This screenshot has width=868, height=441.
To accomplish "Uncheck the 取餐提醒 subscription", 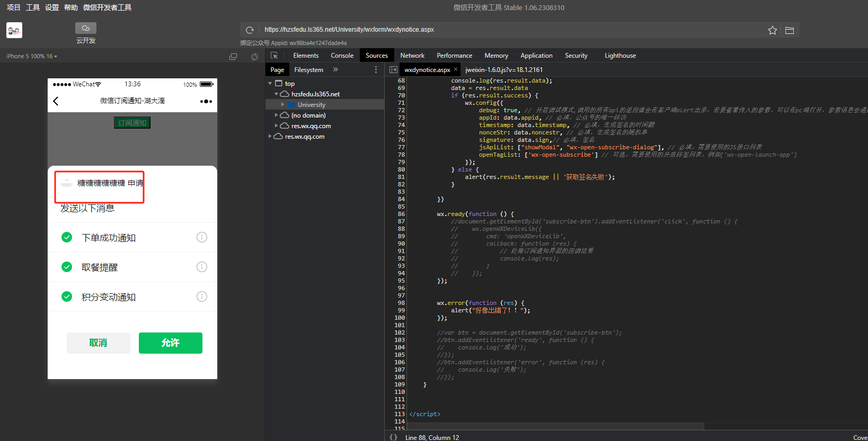I will pos(67,267).
